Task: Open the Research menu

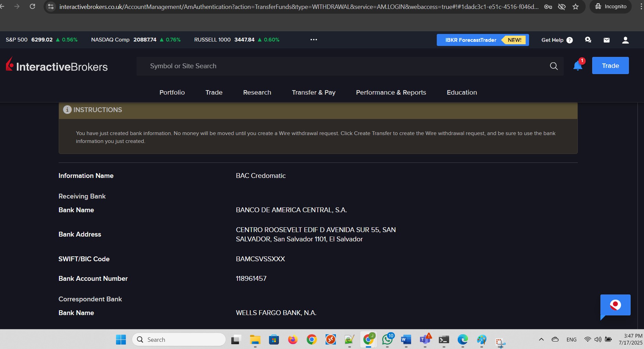Action: pos(257,93)
